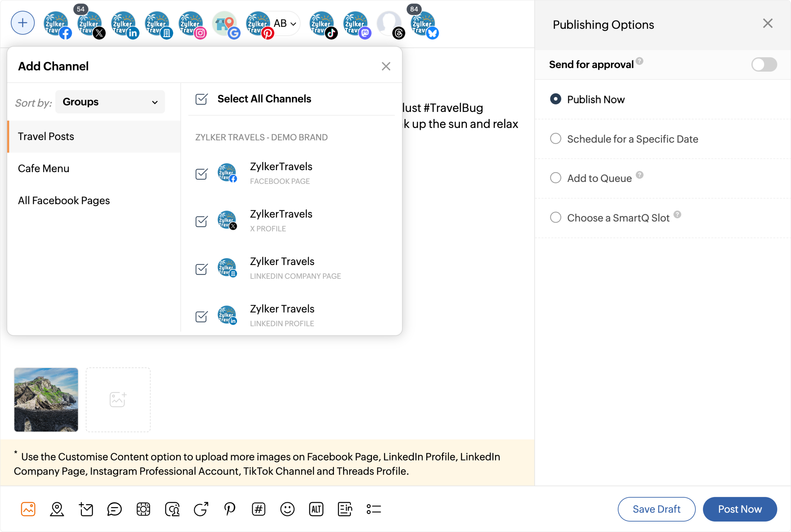
Task: Click the empty add-image placeholder box
Action: 118,399
